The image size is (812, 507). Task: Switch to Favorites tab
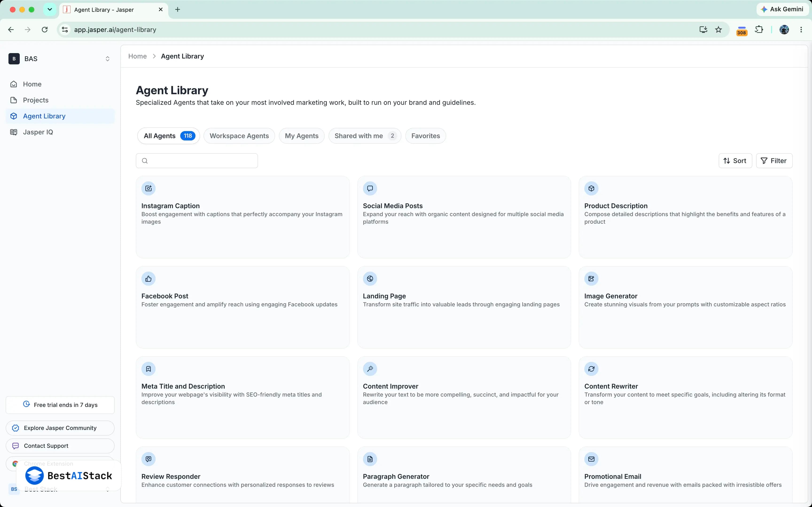426,136
